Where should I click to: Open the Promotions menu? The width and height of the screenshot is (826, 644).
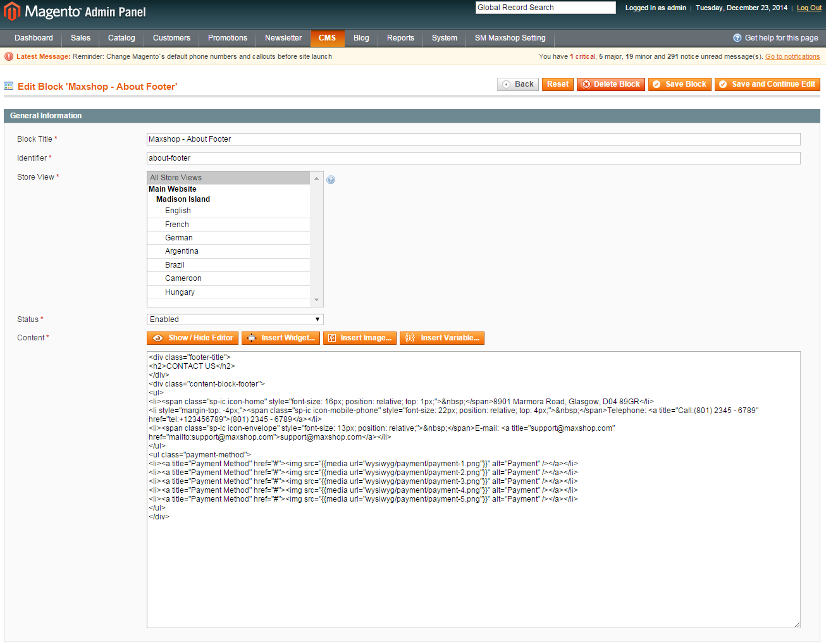[228, 38]
